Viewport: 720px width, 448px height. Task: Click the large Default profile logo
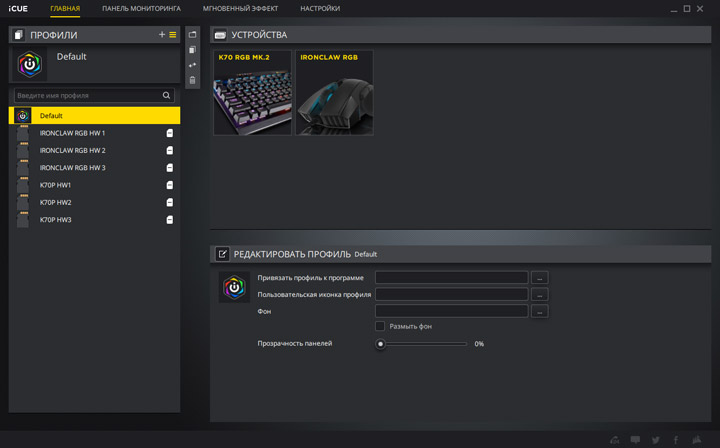pos(30,64)
